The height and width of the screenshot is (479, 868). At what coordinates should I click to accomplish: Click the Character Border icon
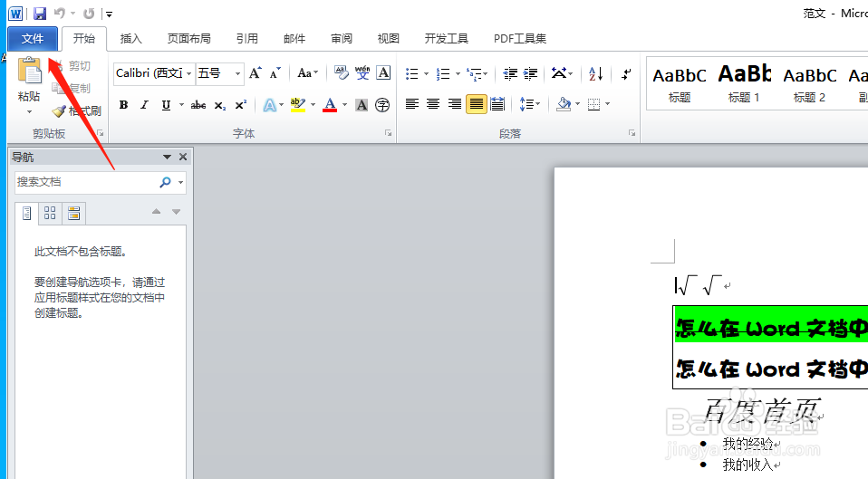383,73
